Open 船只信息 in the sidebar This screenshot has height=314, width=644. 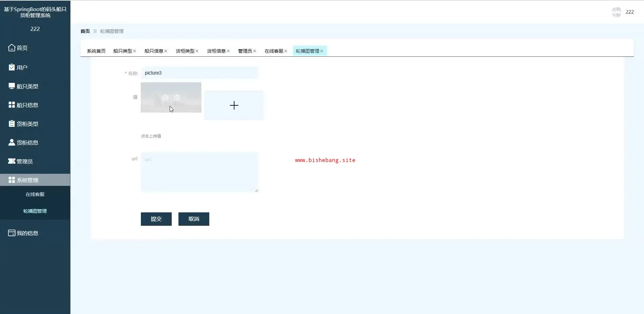[x=35, y=105]
